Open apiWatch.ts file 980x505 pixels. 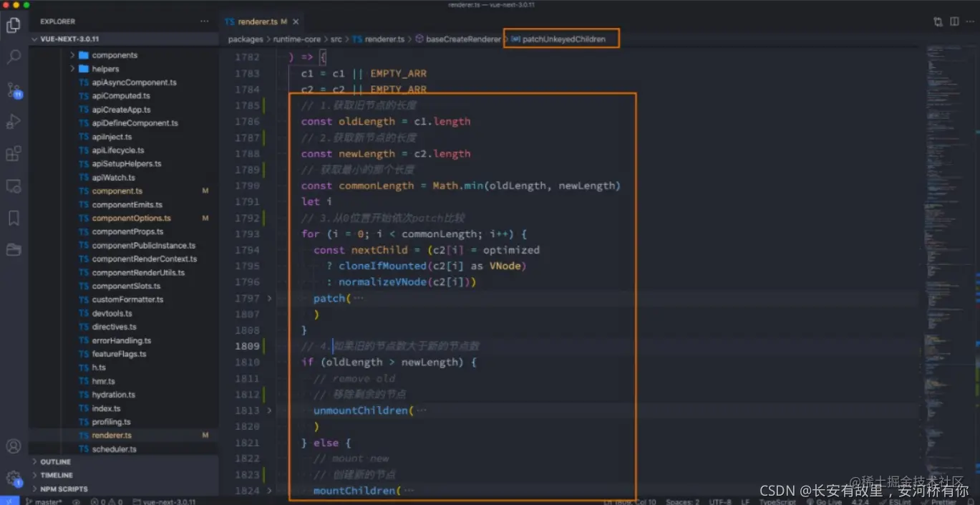point(114,178)
